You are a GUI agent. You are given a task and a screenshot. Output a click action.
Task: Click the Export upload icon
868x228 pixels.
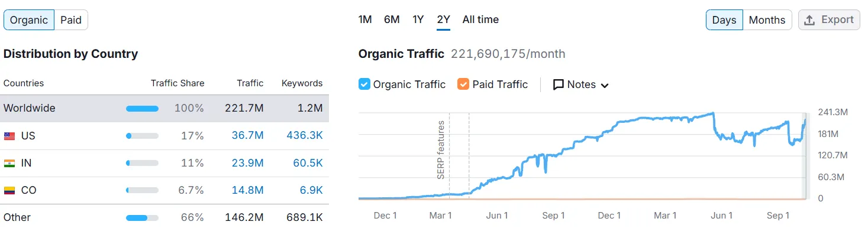810,19
